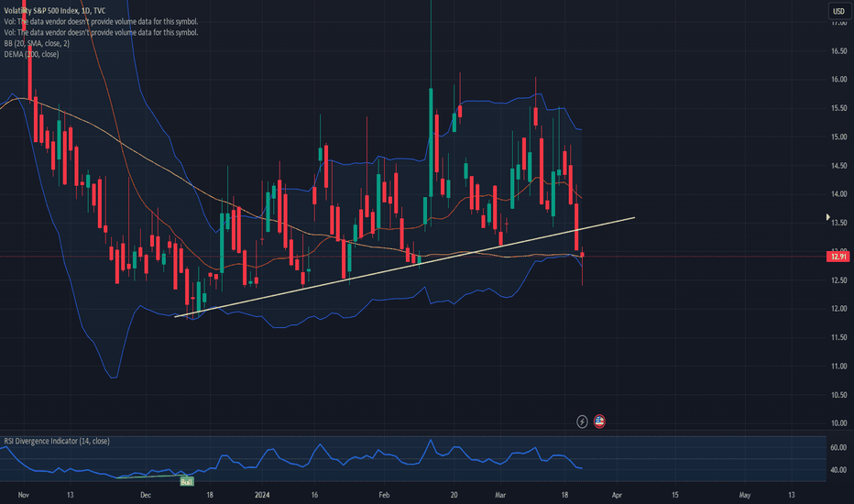Select the RSI Divergence Indicator (14, close) legend
Screen dimensions: 854x504
57,441
